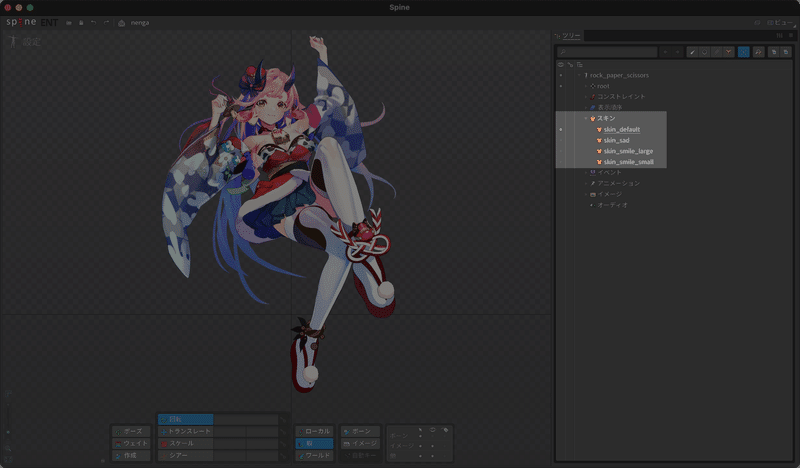Click the open project folder icon
800x468 pixels.
pos(69,22)
